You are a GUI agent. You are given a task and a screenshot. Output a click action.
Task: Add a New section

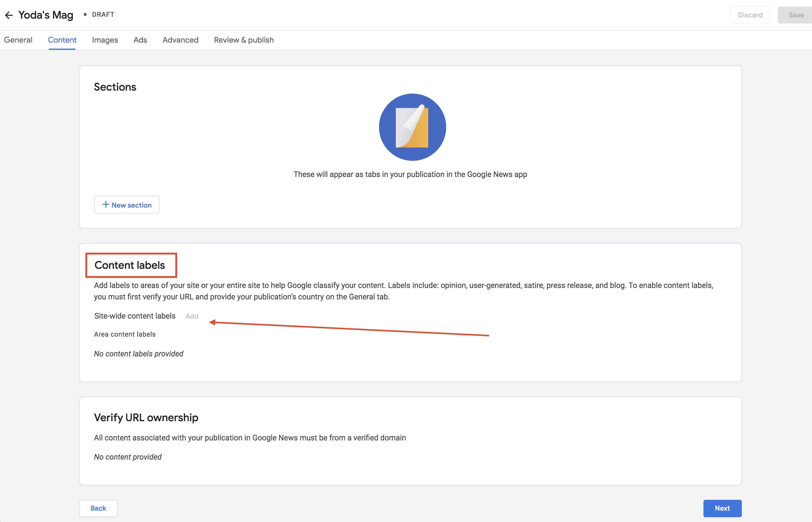tap(131, 205)
